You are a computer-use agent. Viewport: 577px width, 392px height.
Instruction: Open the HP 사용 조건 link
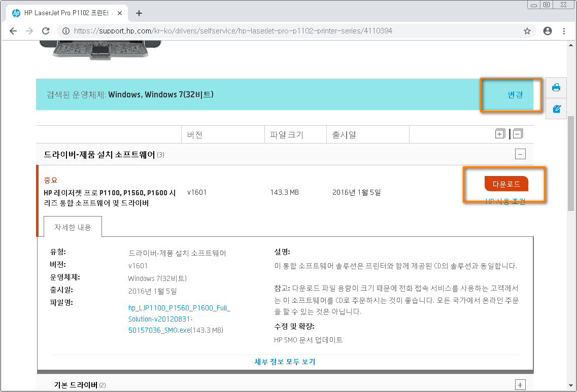click(505, 201)
